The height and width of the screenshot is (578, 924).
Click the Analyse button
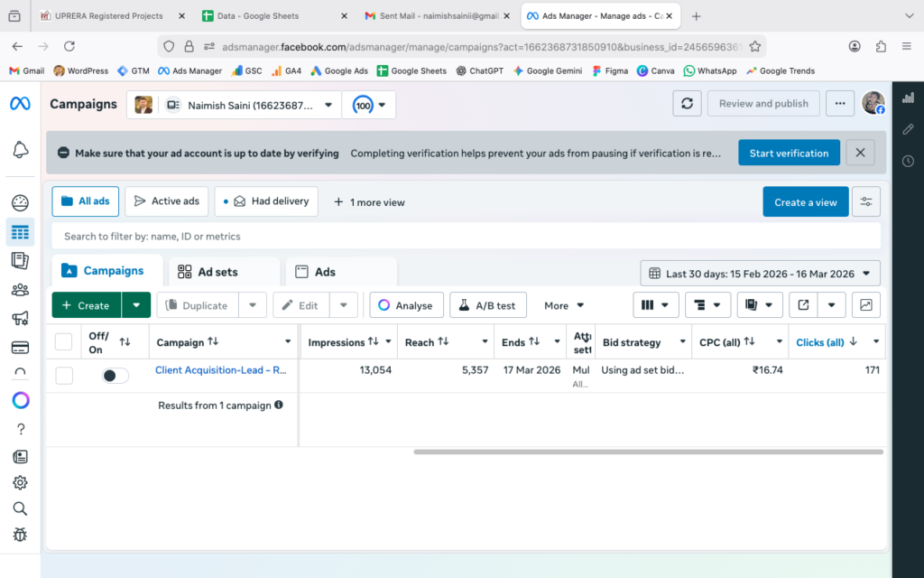[x=406, y=305]
